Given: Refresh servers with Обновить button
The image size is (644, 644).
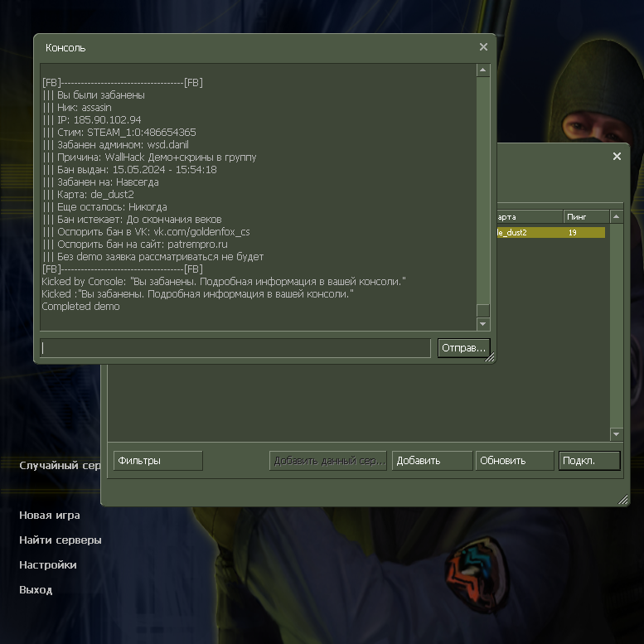Looking at the screenshot, I should pos(515,460).
